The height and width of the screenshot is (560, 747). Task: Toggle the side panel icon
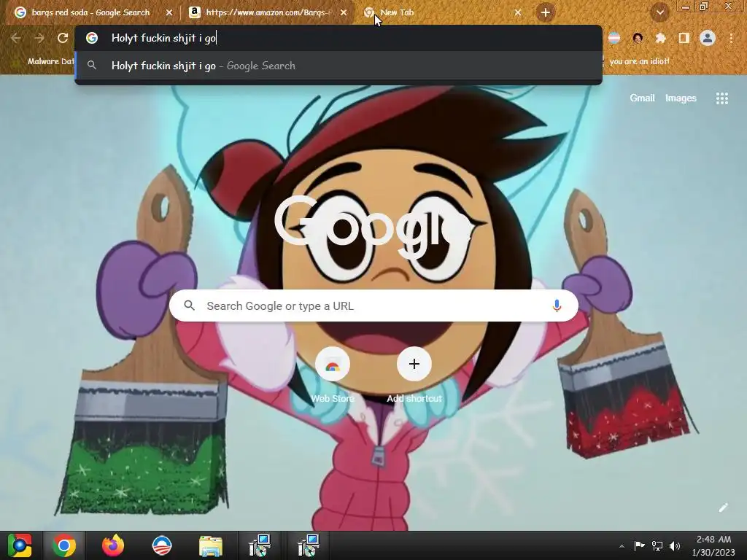coord(684,38)
